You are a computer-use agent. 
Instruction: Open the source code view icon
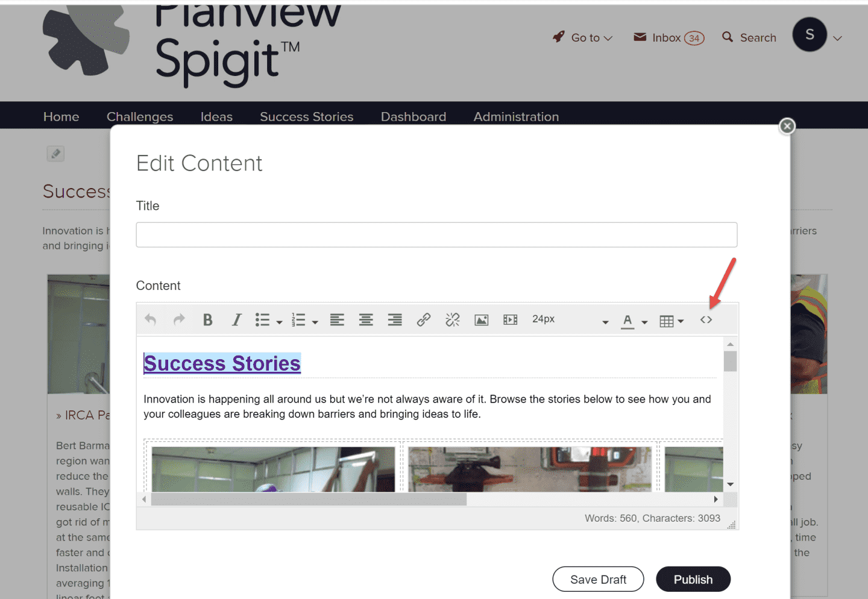(x=706, y=320)
